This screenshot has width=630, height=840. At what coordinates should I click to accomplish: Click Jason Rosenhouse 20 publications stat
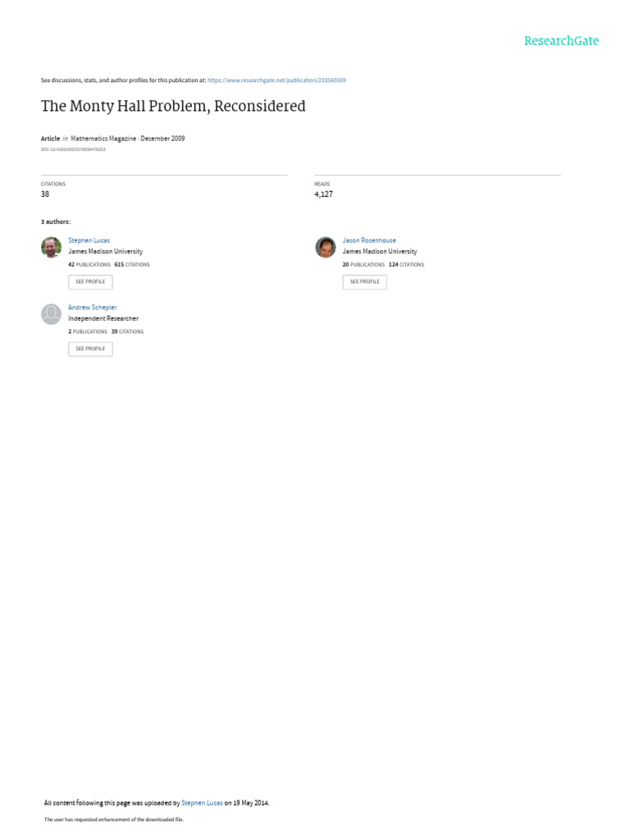[x=363, y=265]
